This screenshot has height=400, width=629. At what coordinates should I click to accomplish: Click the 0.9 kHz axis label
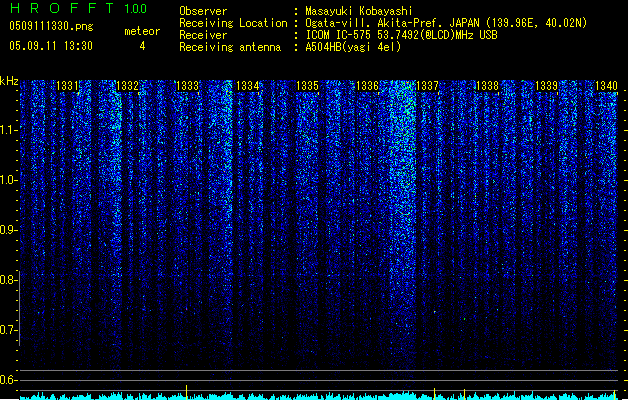coord(9,230)
